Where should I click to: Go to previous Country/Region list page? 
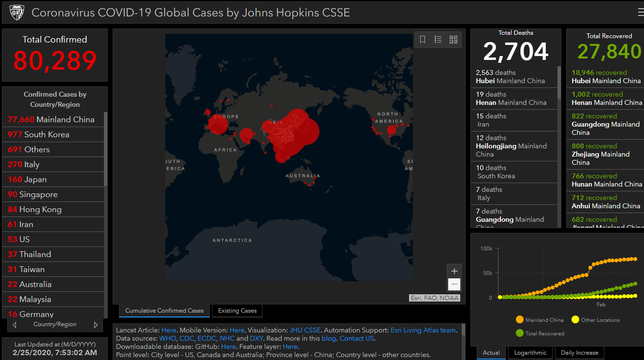(15, 325)
